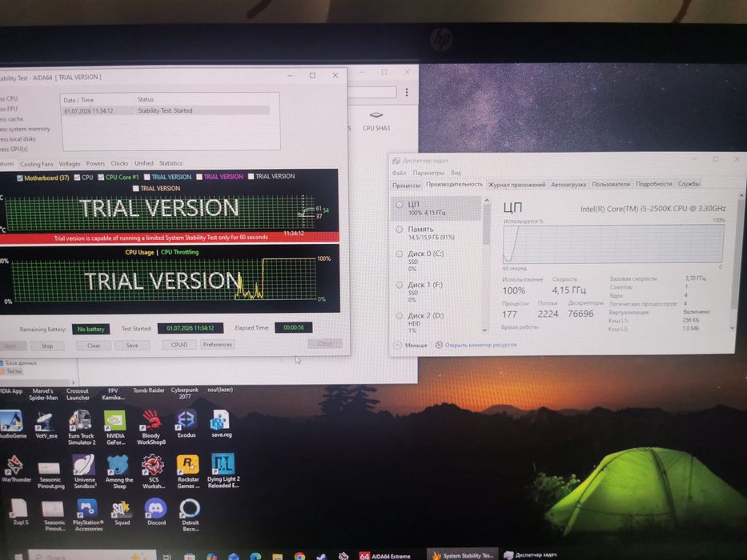Screen dimensions: 747x560
Task: Select the CPU SHA3 benchmark icon in AIDA64
Action: tap(376, 122)
